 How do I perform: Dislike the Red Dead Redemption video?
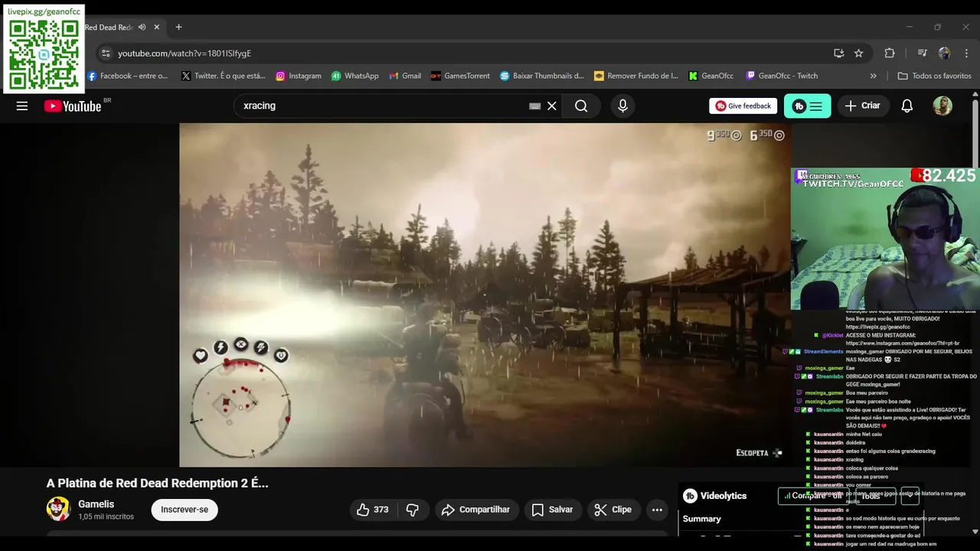pyautogui.click(x=413, y=510)
